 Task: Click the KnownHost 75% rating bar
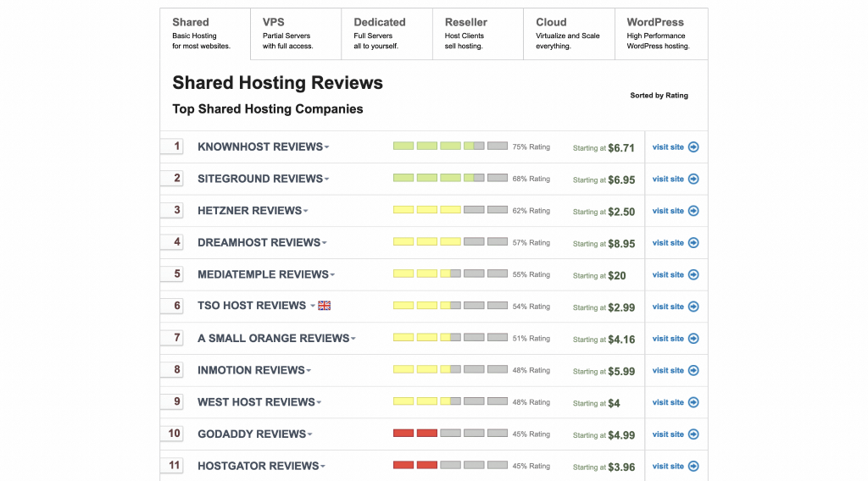click(x=450, y=147)
